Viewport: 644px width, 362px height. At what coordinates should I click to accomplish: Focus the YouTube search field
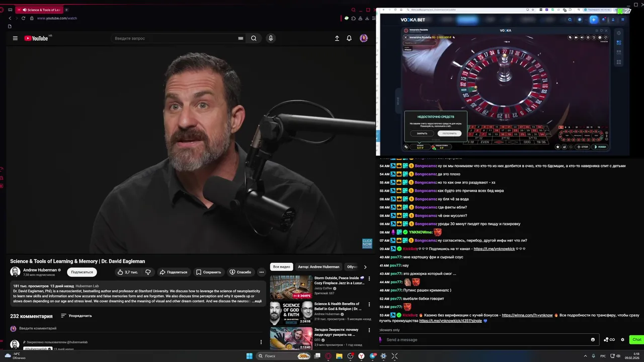click(x=179, y=38)
